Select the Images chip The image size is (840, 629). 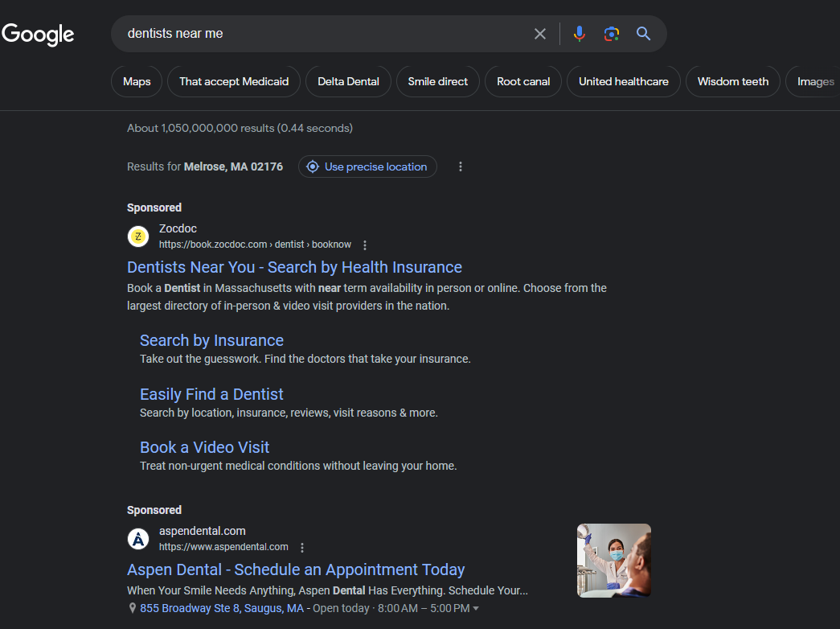click(x=814, y=81)
